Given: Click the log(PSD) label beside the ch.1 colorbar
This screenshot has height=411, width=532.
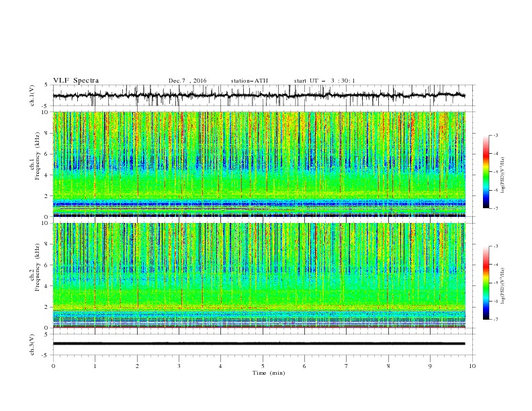Looking at the screenshot, I should pyautogui.click(x=502, y=175).
